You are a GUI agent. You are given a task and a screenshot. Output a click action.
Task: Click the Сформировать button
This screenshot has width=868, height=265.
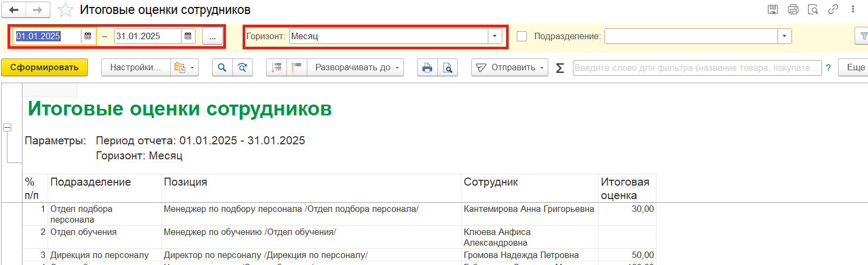(44, 68)
